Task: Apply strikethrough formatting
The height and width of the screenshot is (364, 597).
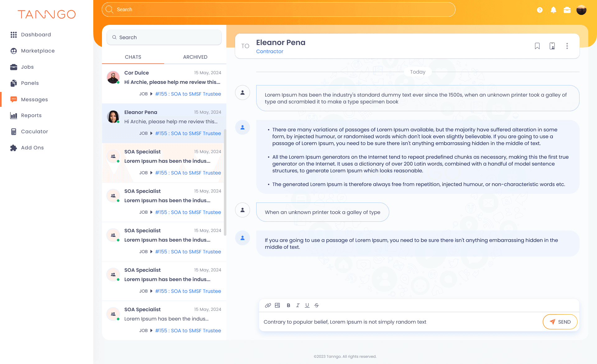Action: point(317,305)
